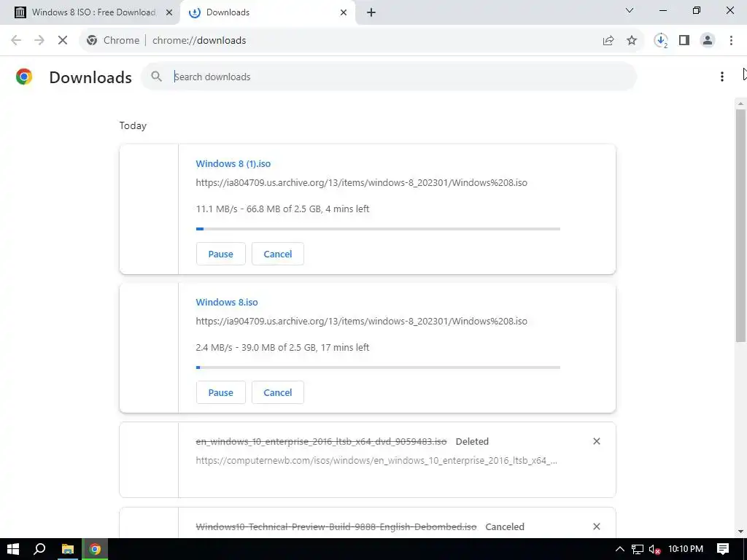This screenshot has height=560, width=747.
Task: Close the Downloads tab
Action: (x=343, y=12)
